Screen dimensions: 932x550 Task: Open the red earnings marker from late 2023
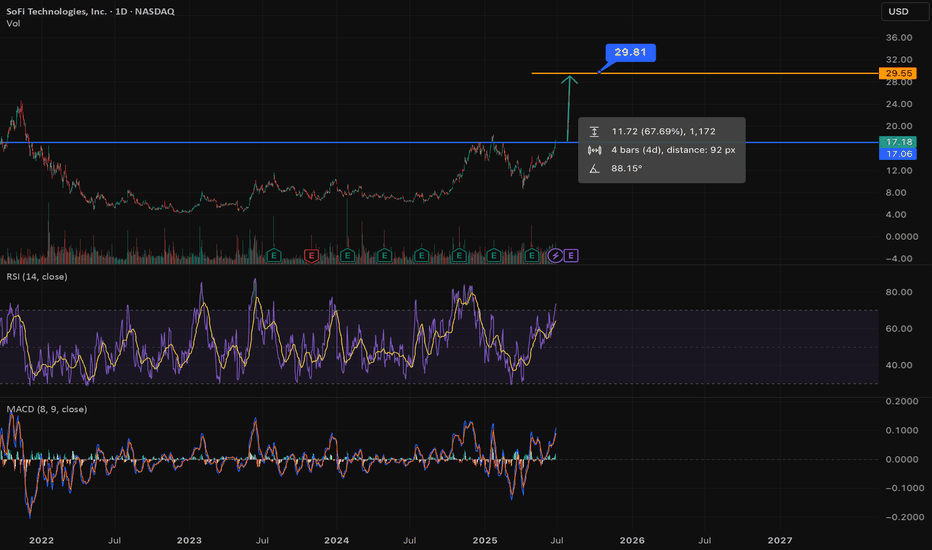tap(311, 256)
